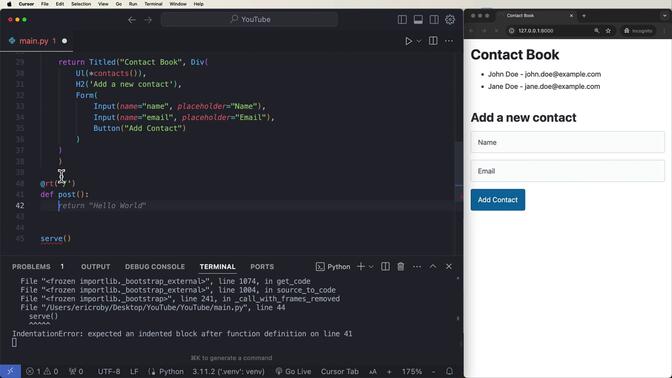
Task: Open editor more actions ellipsis
Action: 449,41
